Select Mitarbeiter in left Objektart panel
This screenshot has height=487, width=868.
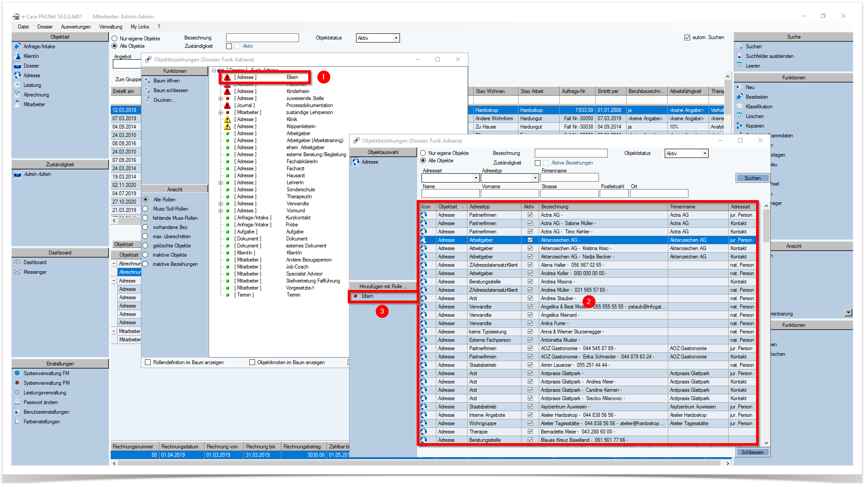[x=34, y=104]
